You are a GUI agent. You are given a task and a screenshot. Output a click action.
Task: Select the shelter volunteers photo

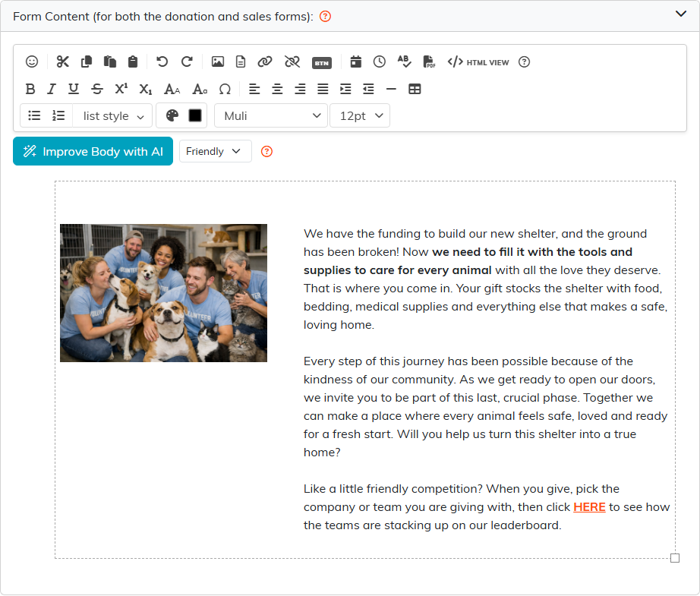163,293
